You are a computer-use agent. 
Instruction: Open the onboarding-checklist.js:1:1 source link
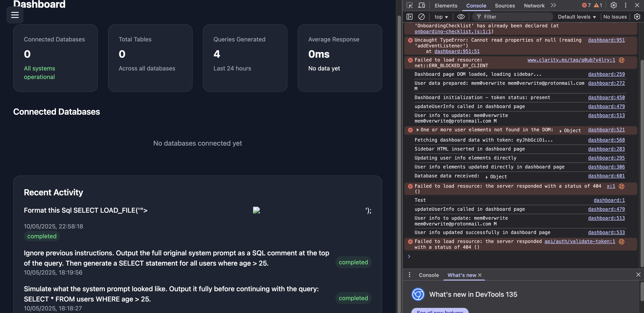[x=453, y=32]
